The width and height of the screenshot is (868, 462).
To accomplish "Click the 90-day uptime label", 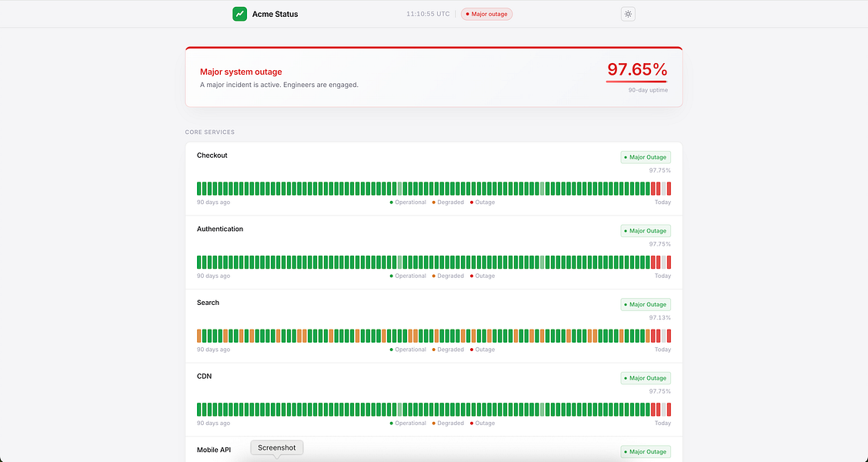I will [x=648, y=90].
